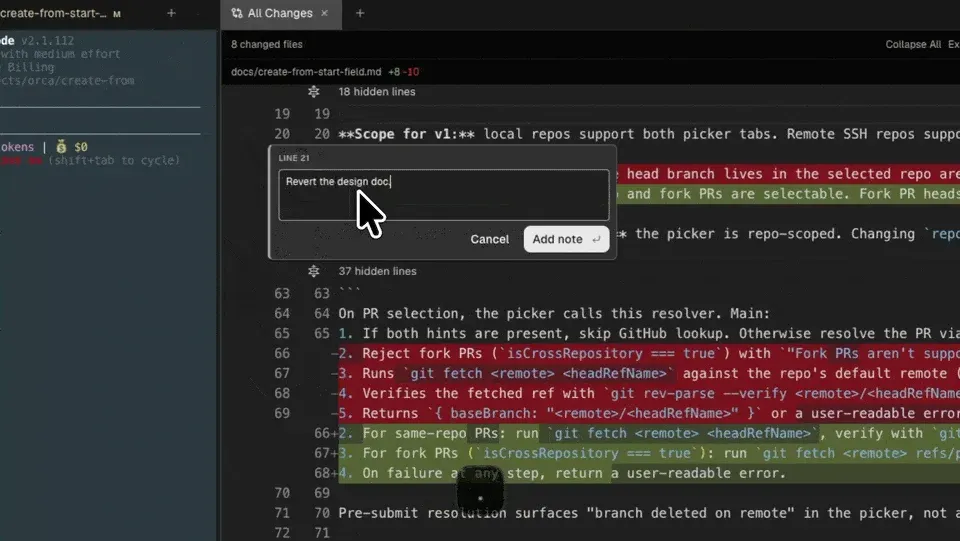Click the 18 hidden lines label
The image size is (960, 541).
tap(377, 92)
